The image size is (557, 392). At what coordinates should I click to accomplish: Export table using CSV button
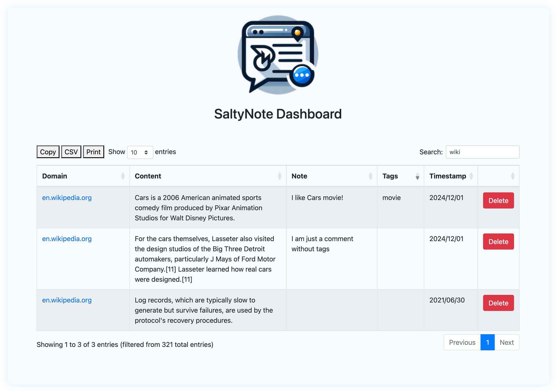click(x=71, y=152)
